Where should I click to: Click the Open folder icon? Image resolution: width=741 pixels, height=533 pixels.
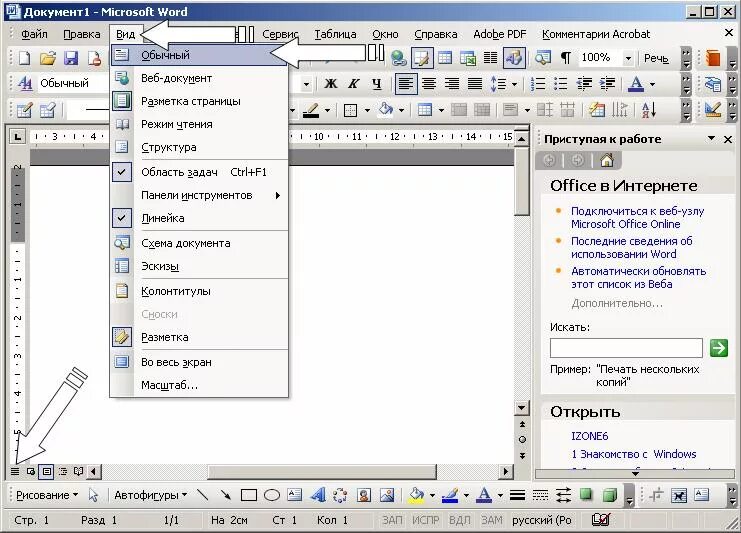click(48, 58)
